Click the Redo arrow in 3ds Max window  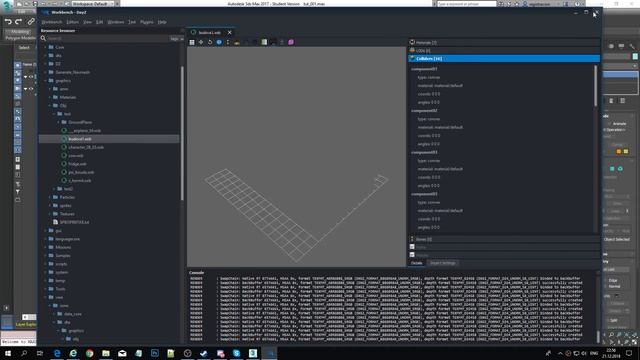point(19,22)
